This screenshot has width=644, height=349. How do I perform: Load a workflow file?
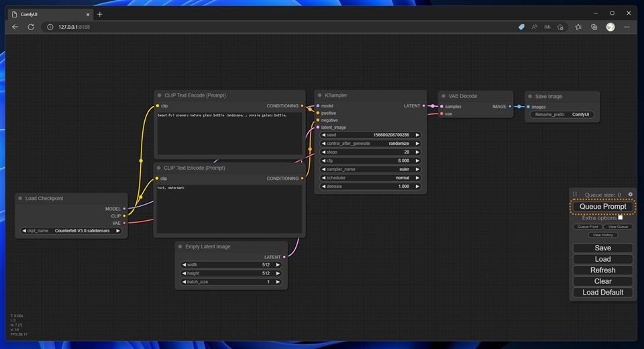602,259
